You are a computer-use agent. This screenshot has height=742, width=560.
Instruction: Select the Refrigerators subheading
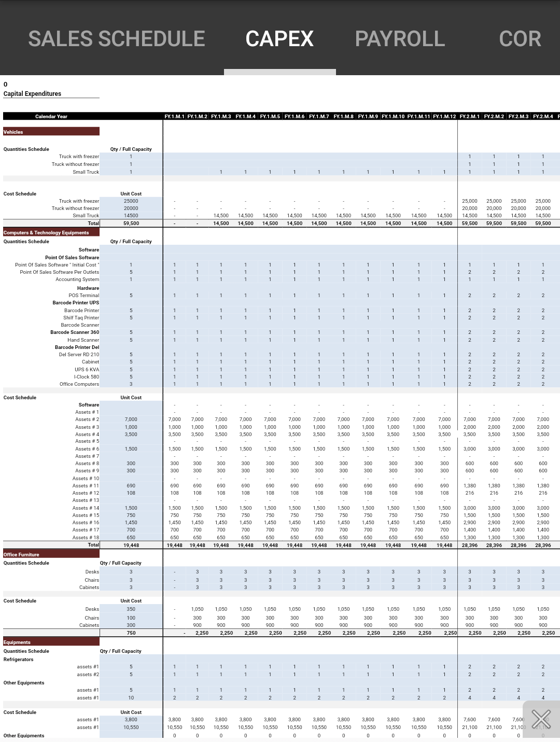click(x=18, y=660)
